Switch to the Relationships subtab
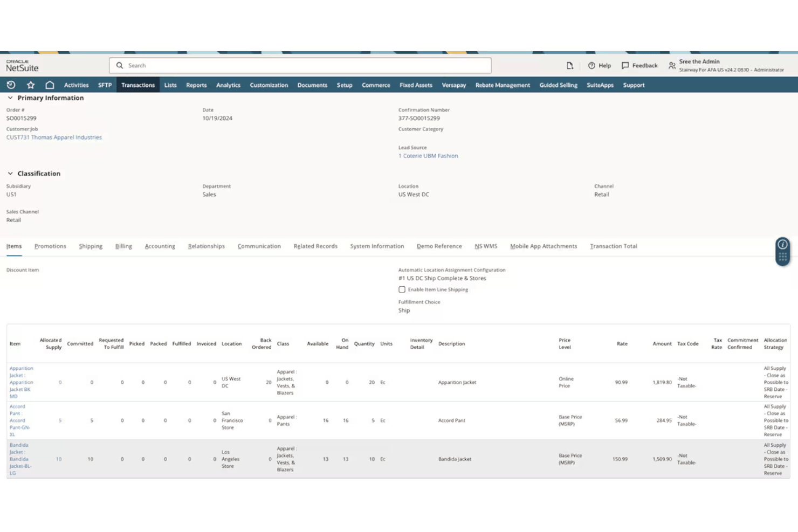Viewport: 798px width, 532px height. (x=207, y=246)
